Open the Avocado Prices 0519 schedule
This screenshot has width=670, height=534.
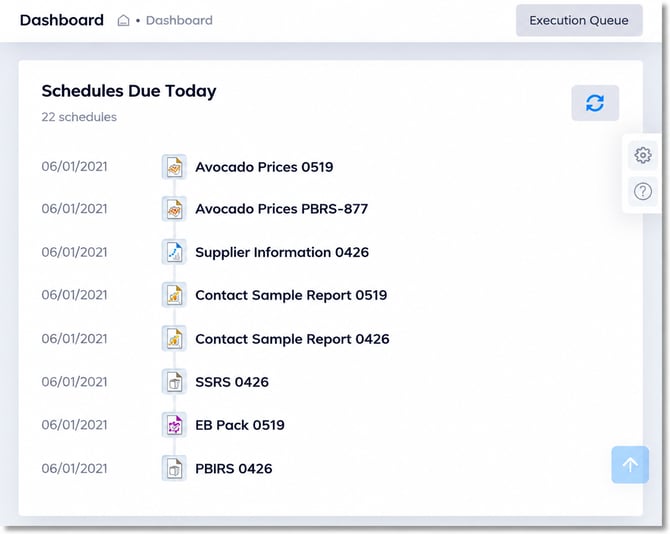pos(264,167)
